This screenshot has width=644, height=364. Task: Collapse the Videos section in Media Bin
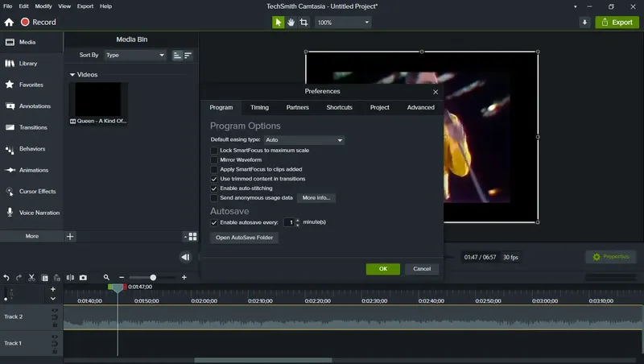(72, 75)
